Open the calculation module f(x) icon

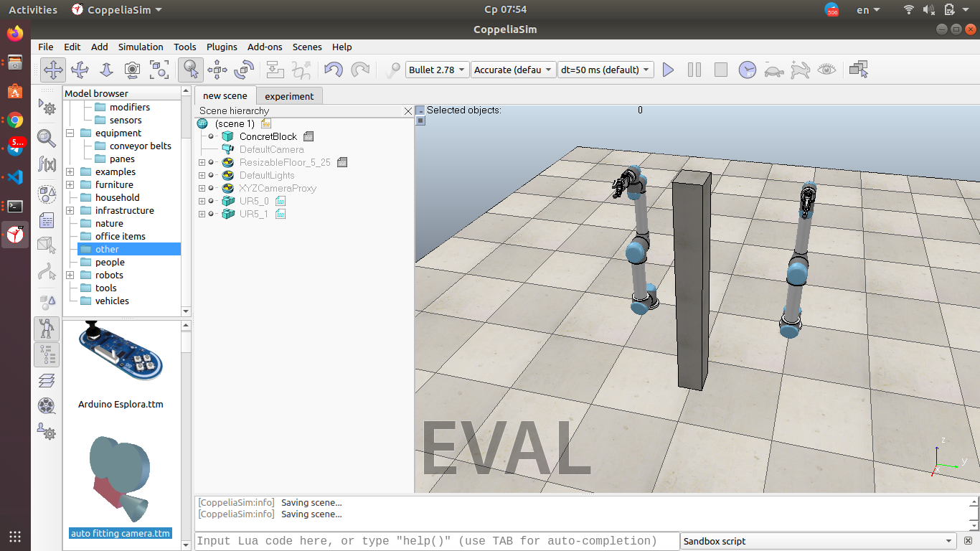click(47, 164)
